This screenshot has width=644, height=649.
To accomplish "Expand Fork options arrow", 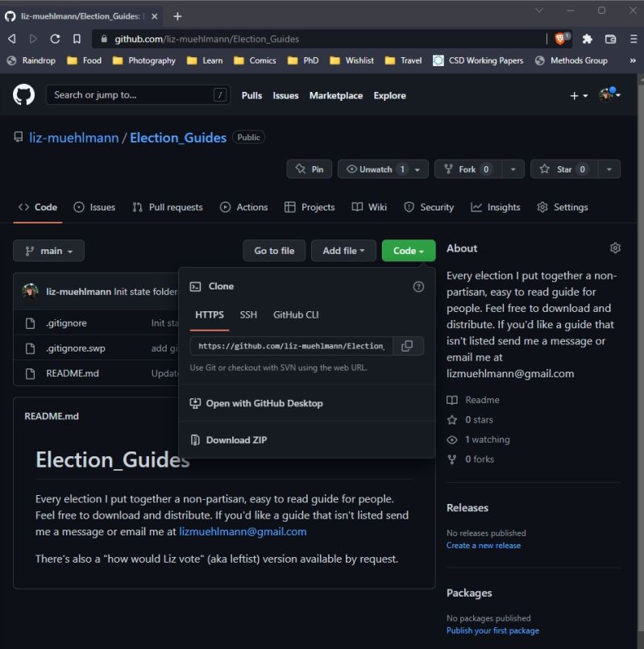I will [x=513, y=168].
